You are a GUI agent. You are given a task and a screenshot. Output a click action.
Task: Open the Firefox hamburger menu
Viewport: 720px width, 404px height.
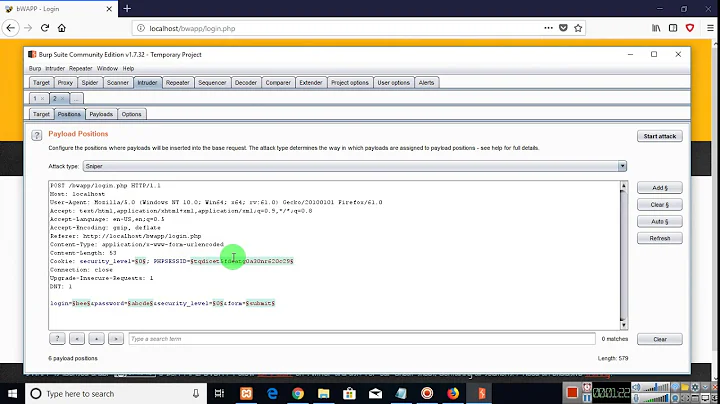pyautogui.click(x=710, y=28)
